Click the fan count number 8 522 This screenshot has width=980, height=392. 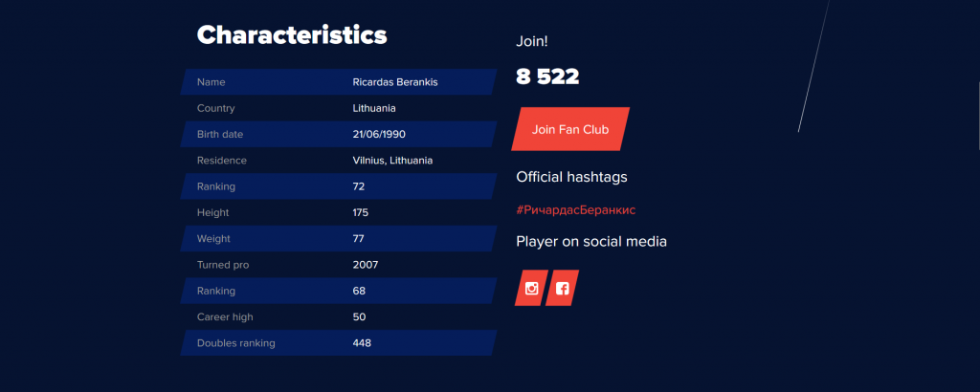(x=547, y=76)
